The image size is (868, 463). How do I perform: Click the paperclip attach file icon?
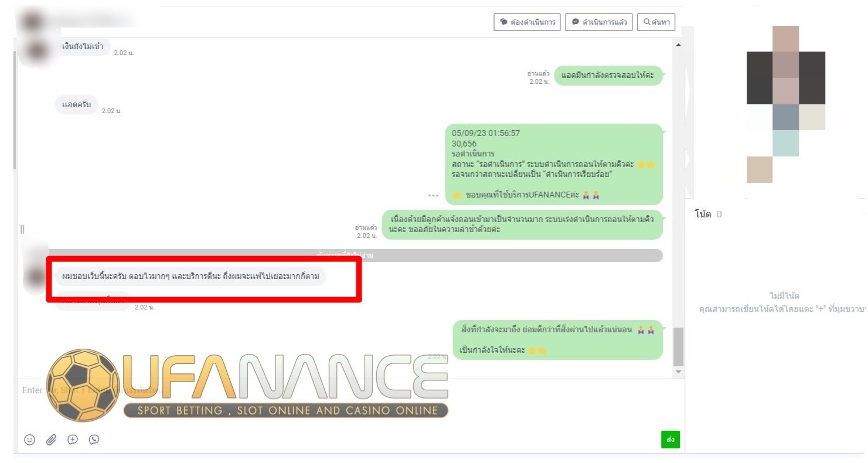pyautogui.click(x=51, y=440)
